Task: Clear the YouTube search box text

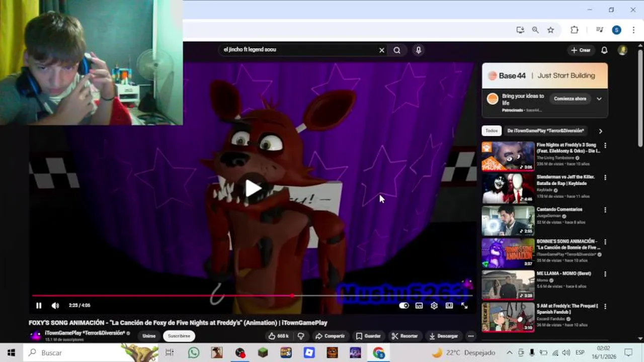Action: [381, 50]
